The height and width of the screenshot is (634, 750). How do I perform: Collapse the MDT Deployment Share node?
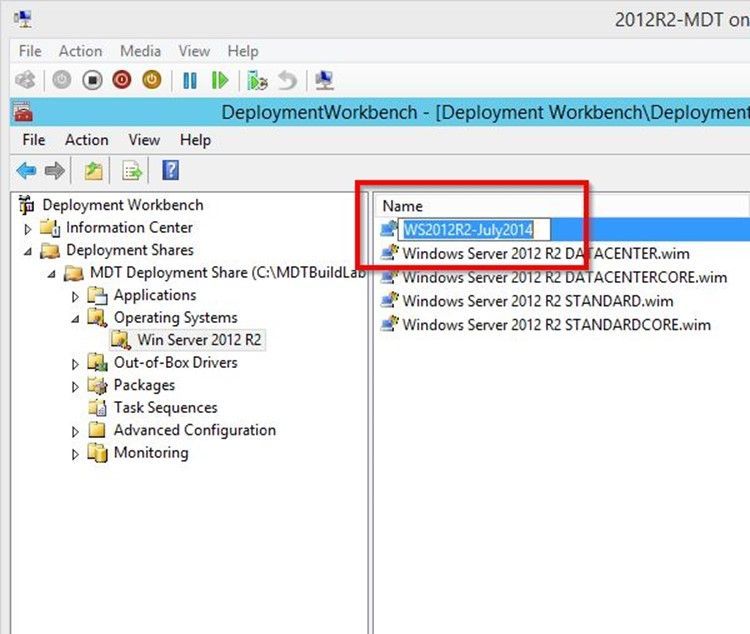[52, 274]
